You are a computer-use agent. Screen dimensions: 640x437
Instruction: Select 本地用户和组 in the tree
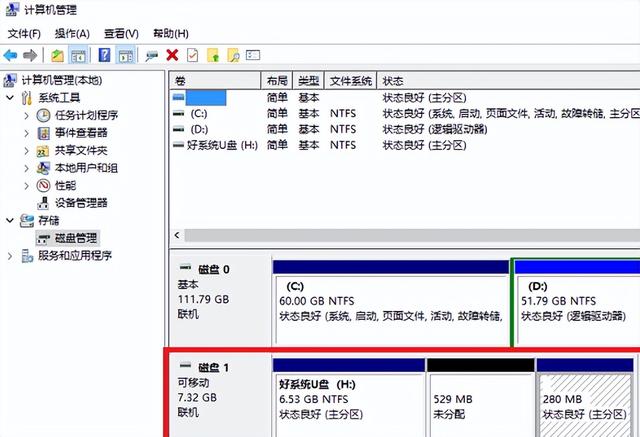coord(87,168)
